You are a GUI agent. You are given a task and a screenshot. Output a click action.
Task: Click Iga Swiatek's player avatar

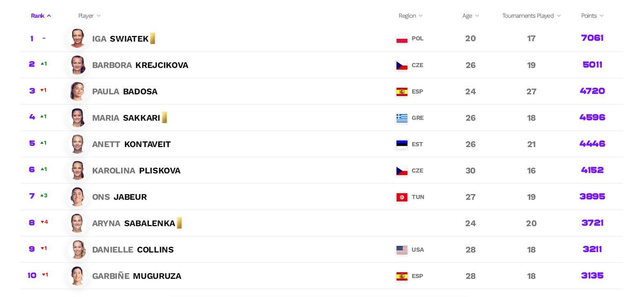point(78,38)
